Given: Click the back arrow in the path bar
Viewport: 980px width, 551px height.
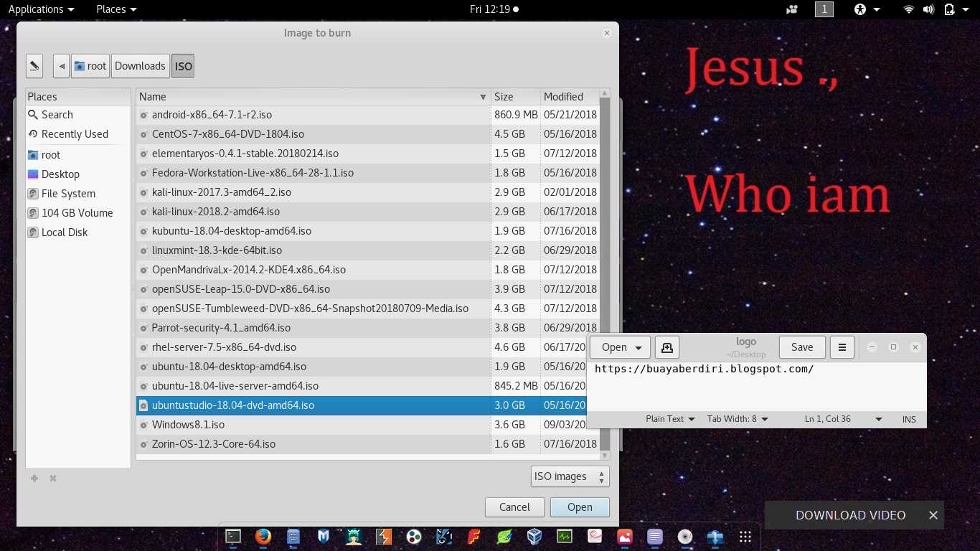Looking at the screenshot, I should tap(62, 66).
